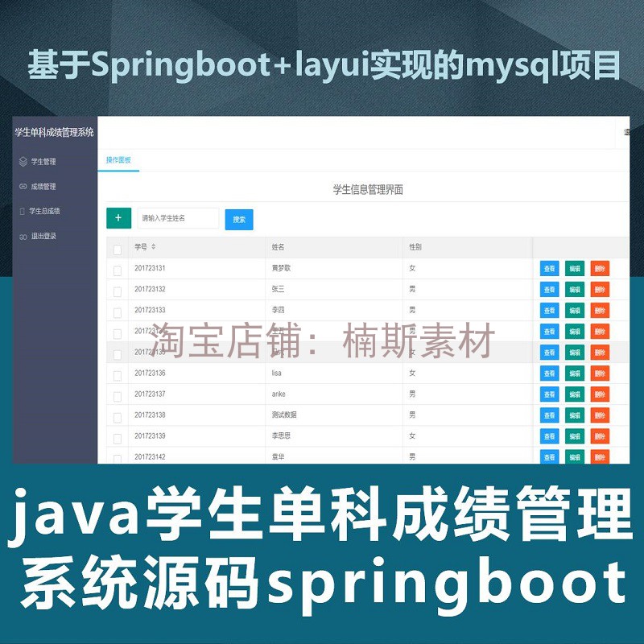Check the box for student 201723133
Image resolution: width=644 pixels, height=644 pixels.
pos(118,312)
